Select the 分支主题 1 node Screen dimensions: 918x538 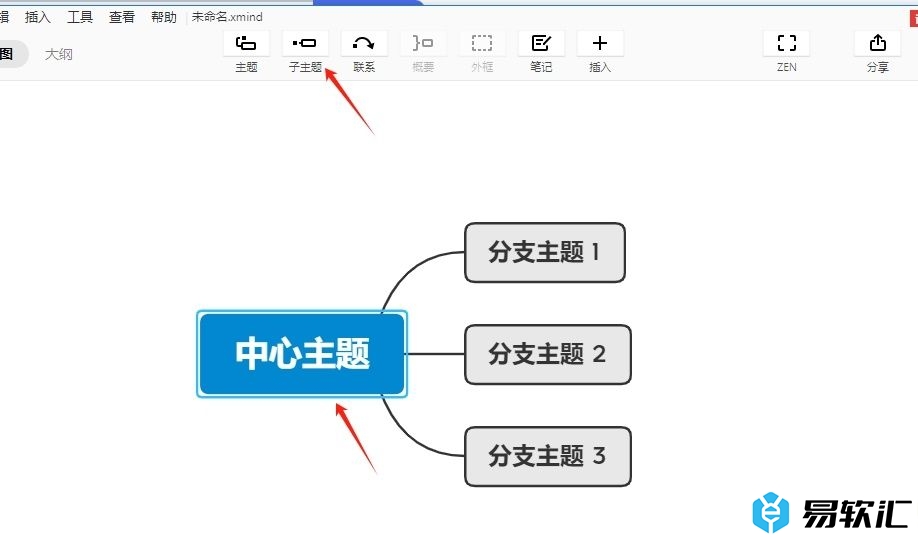[x=545, y=252]
